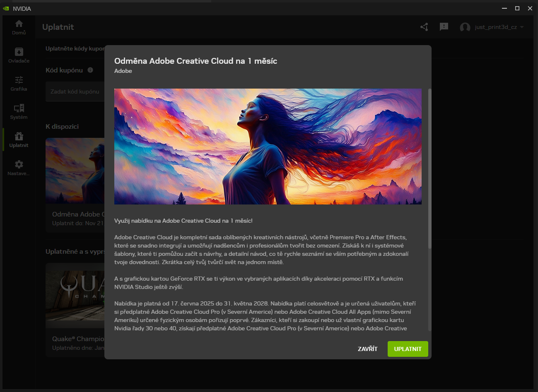Click paragraph starting 'Nabídka je platná od 17. června'
538x392 pixels.
tap(265, 316)
